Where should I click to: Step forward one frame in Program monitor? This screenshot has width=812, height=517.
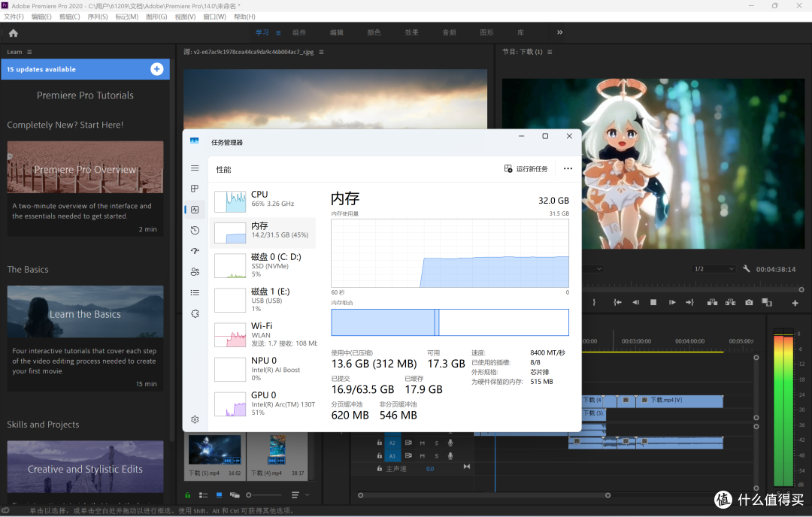point(671,302)
